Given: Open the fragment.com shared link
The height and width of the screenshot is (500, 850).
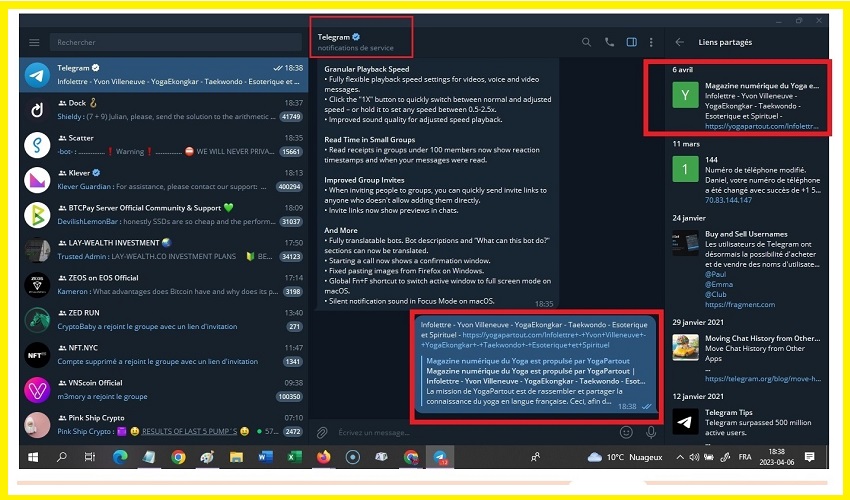Looking at the screenshot, I should [738, 304].
